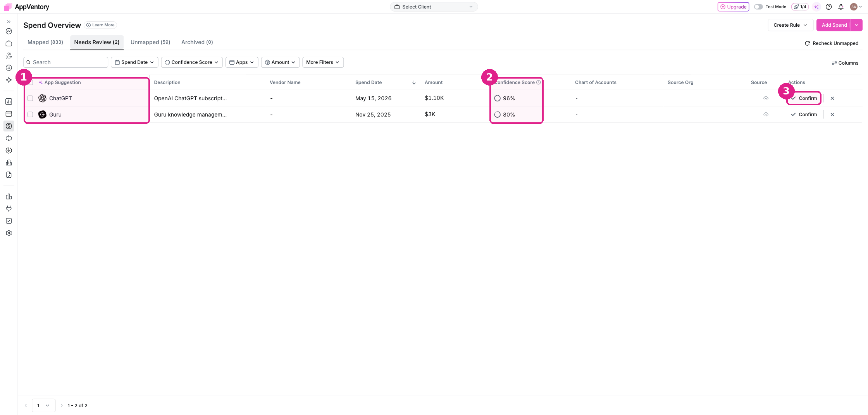The width and height of the screenshot is (868, 415).
Task: Open the help question mark icon
Action: (x=828, y=7)
